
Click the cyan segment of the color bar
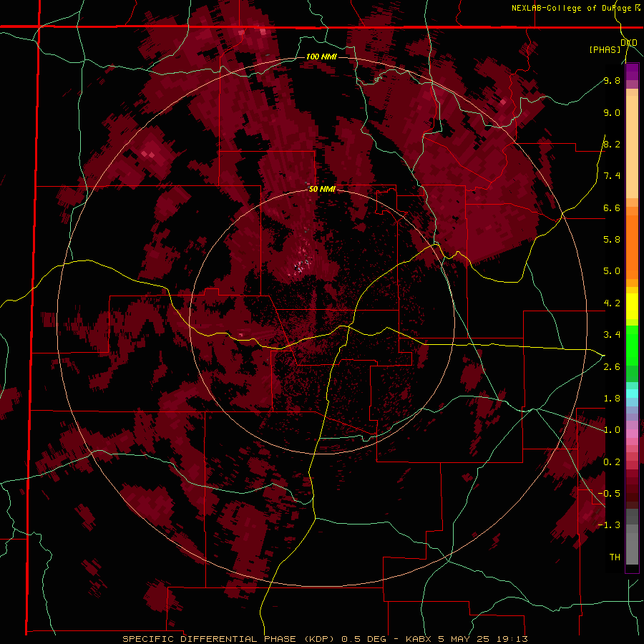pyautogui.click(x=632, y=394)
